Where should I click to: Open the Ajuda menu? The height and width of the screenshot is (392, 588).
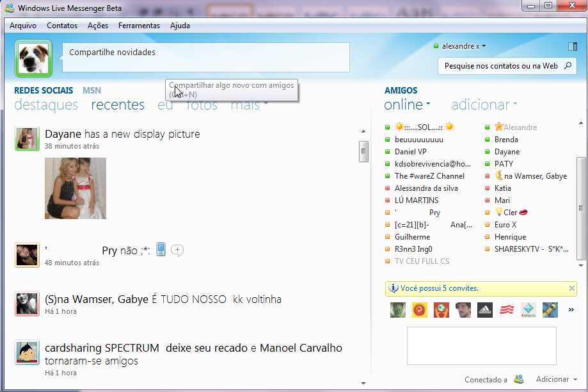tap(180, 26)
